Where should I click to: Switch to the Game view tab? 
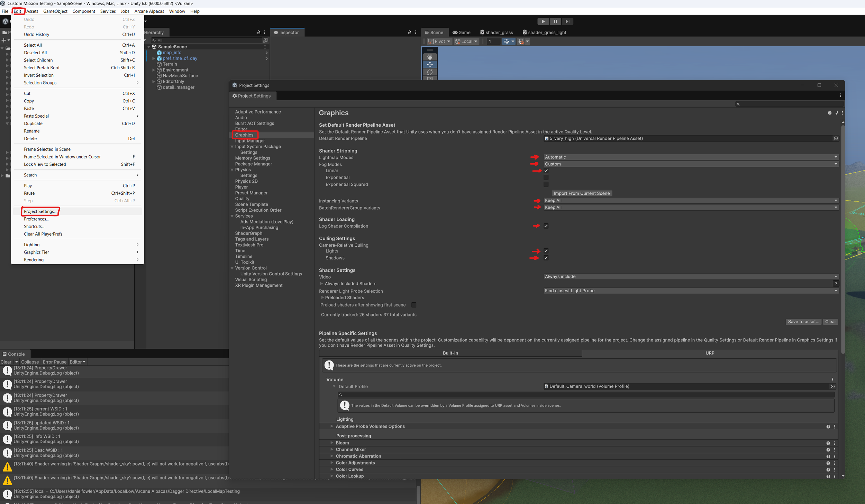(462, 33)
